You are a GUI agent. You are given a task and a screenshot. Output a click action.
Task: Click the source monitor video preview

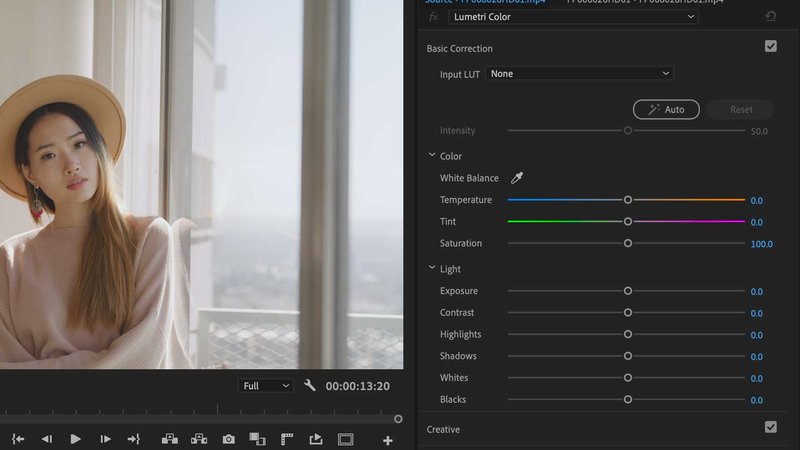click(202, 184)
